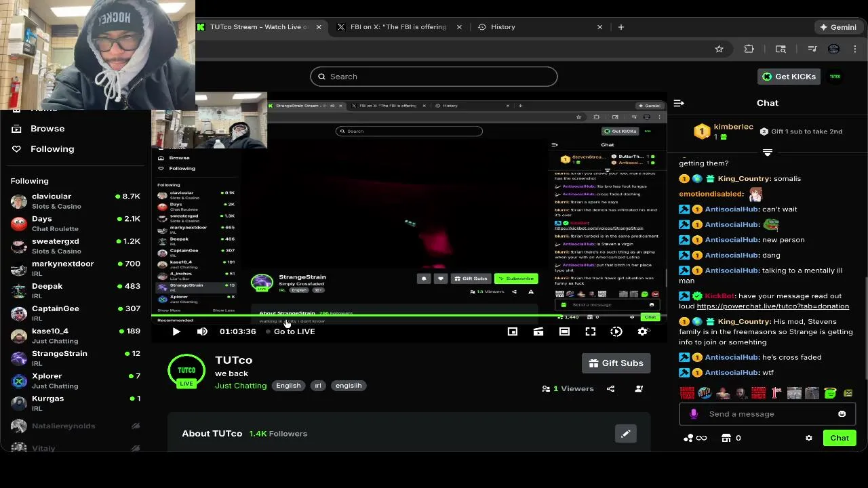Open the TUTco profile avatar top right

[x=835, y=77]
